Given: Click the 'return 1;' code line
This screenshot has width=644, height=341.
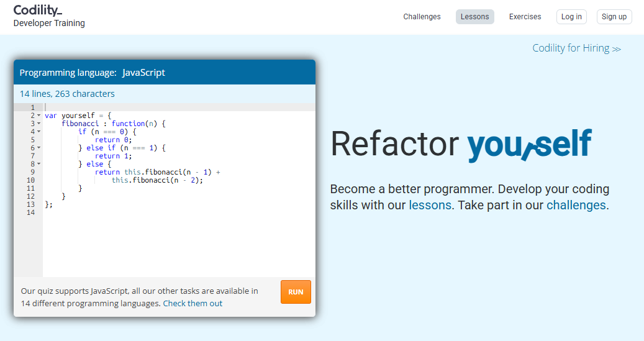Looking at the screenshot, I should click(x=114, y=156).
